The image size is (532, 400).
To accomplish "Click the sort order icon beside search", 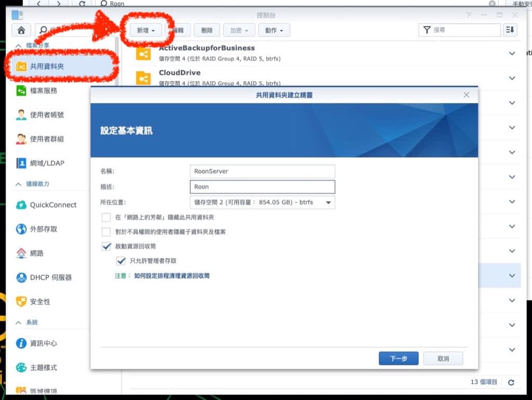I will [x=510, y=30].
